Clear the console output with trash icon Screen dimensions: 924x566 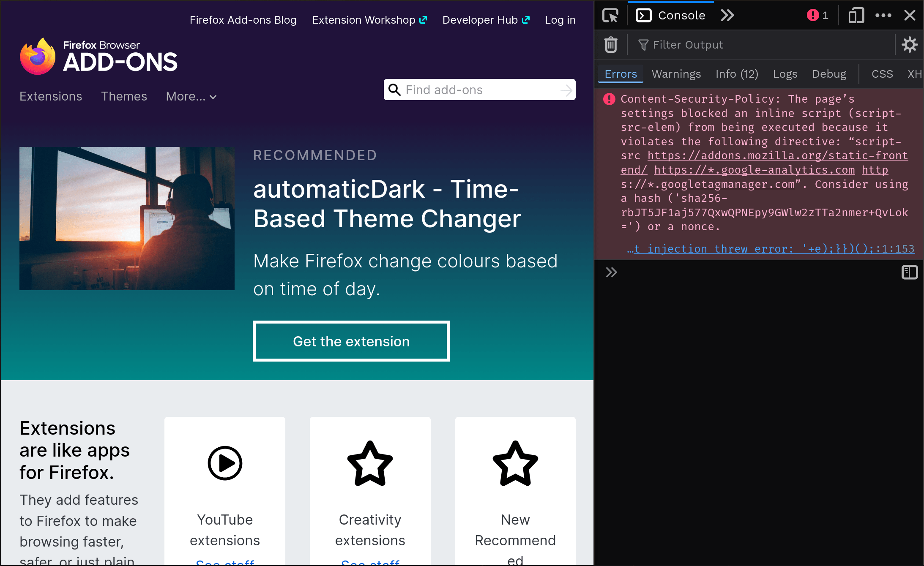pos(610,44)
